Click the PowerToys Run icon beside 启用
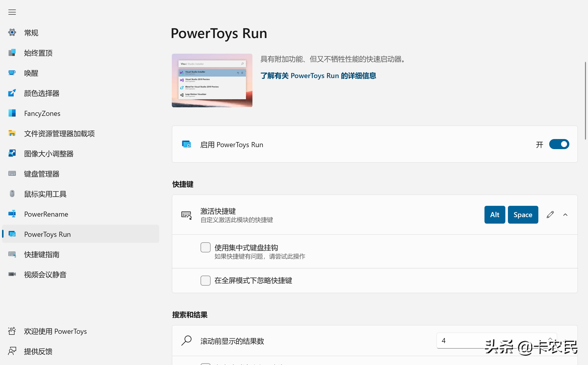The width and height of the screenshot is (588, 365). (x=186, y=144)
